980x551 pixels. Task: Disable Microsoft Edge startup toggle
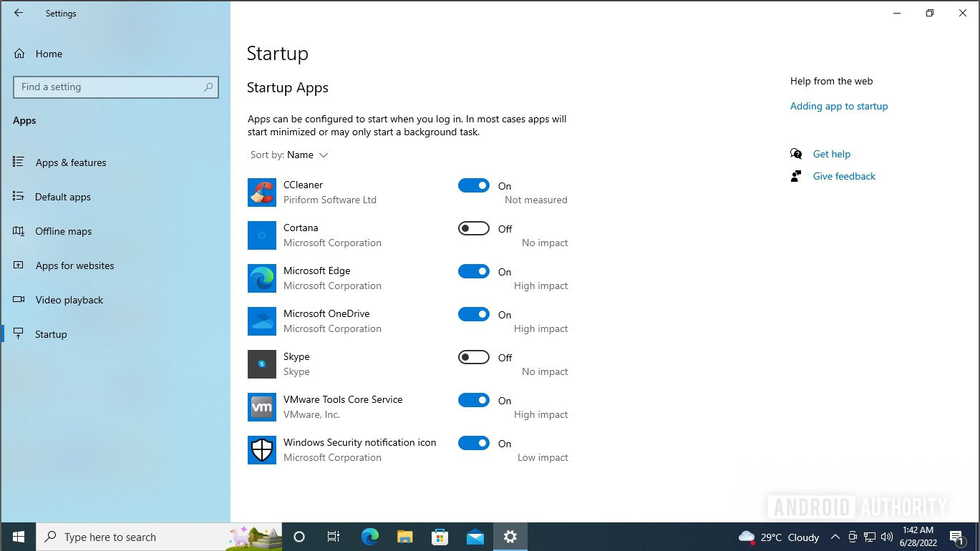pos(474,271)
